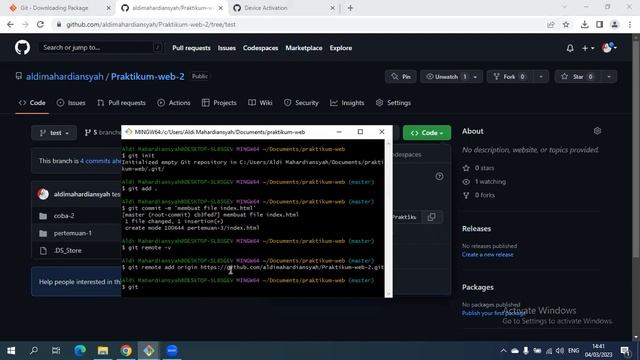Open the 5 branches link

point(102,133)
